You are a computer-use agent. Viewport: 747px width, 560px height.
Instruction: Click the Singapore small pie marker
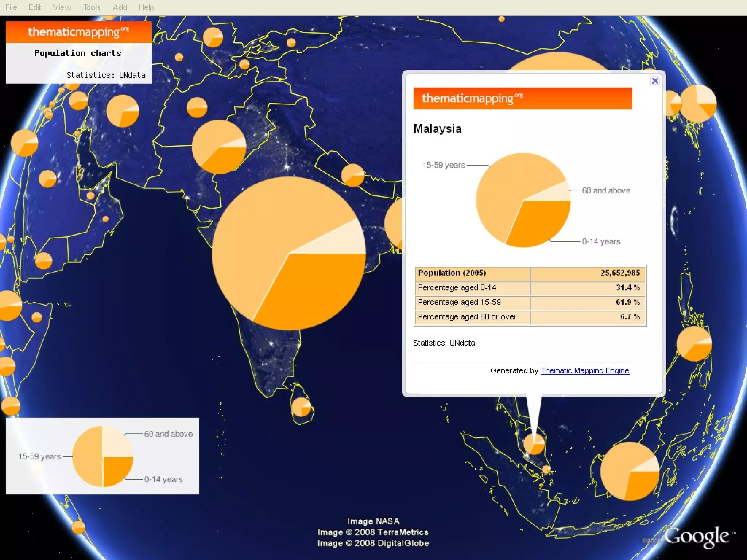(546, 469)
